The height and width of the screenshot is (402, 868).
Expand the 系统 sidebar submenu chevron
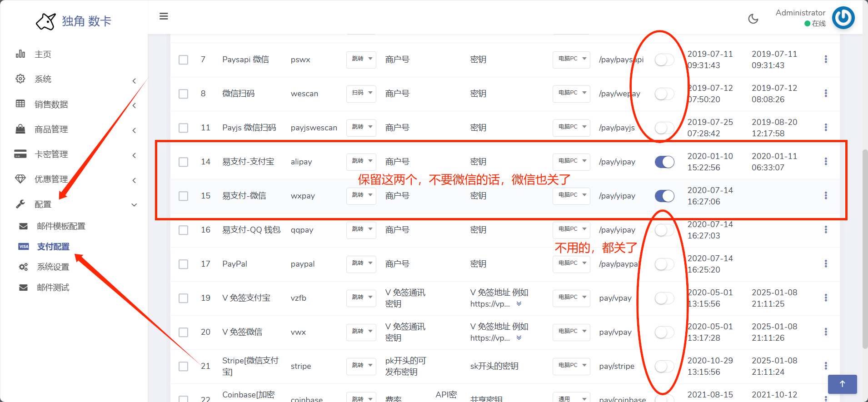tap(134, 81)
